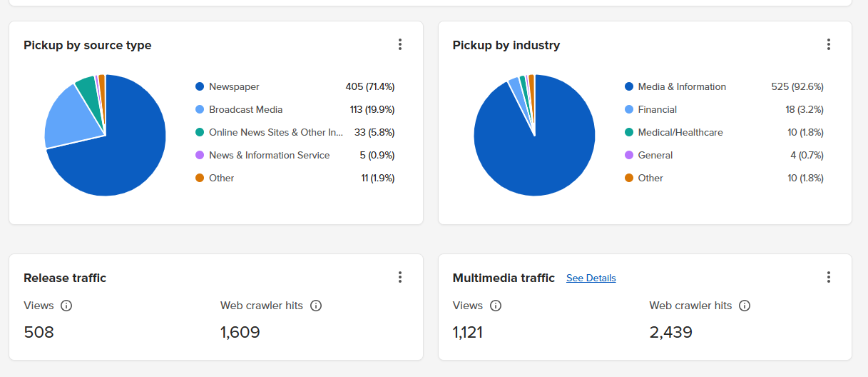This screenshot has height=377, width=868.
Task: Click info icon next to Release traffic Views
Action: tap(66, 306)
